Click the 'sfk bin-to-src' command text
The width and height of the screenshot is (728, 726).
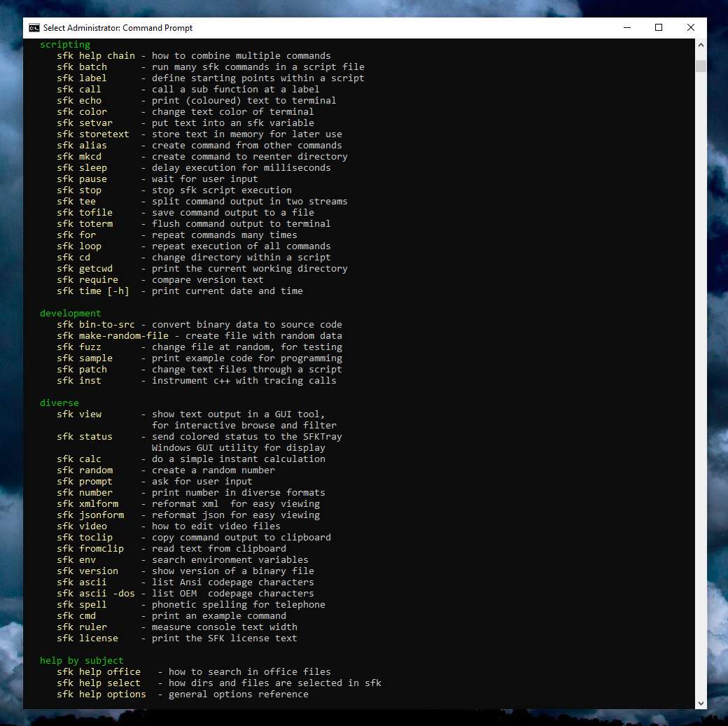point(96,324)
